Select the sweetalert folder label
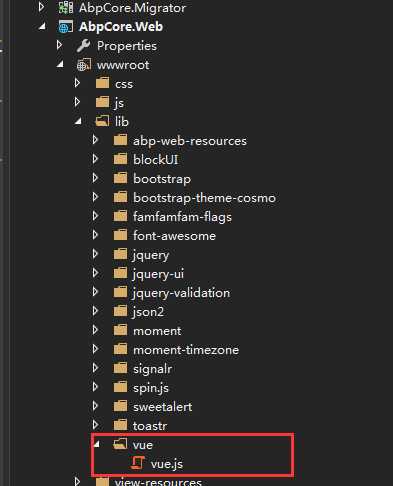 tap(163, 407)
